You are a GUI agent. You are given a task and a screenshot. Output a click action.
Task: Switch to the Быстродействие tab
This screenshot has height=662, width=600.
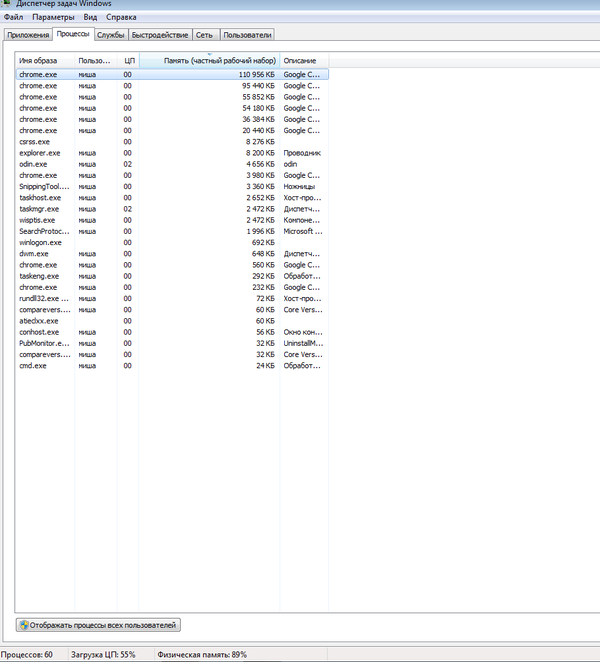tap(160, 35)
